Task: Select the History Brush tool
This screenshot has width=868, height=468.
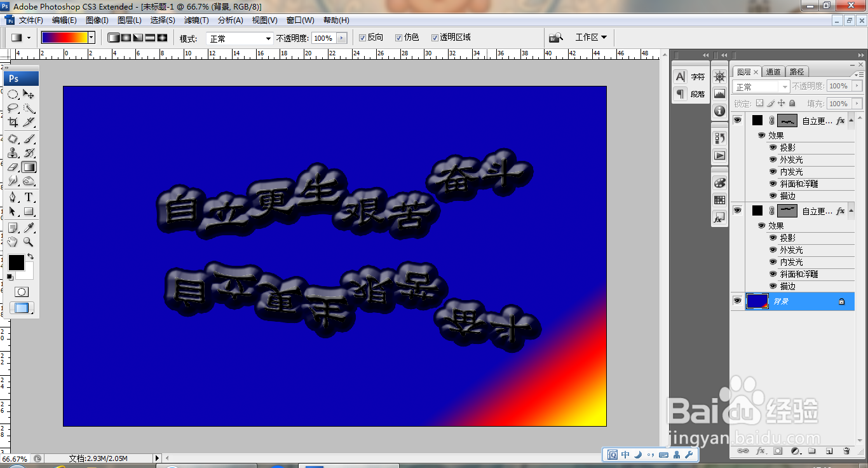Action: click(29, 153)
